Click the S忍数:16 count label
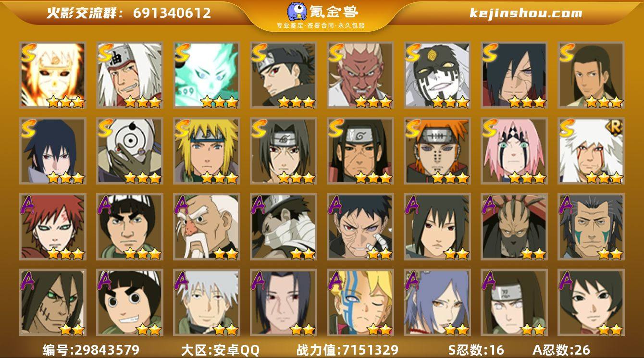 coord(476,350)
